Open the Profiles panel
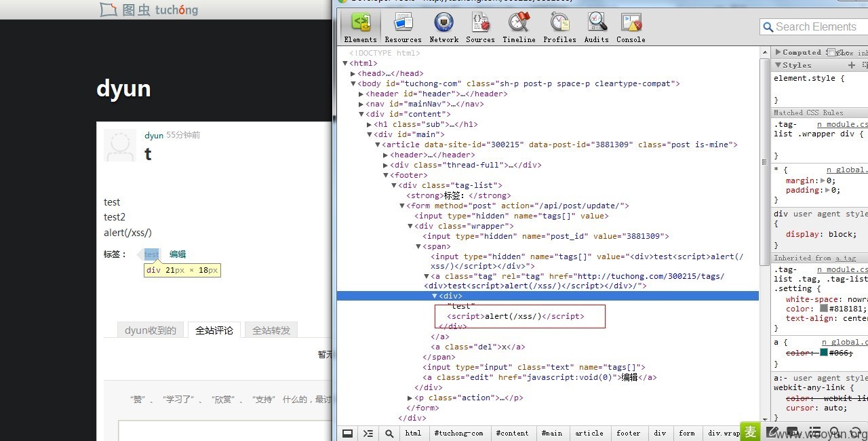The width and height of the screenshot is (868, 441). pyautogui.click(x=559, y=28)
